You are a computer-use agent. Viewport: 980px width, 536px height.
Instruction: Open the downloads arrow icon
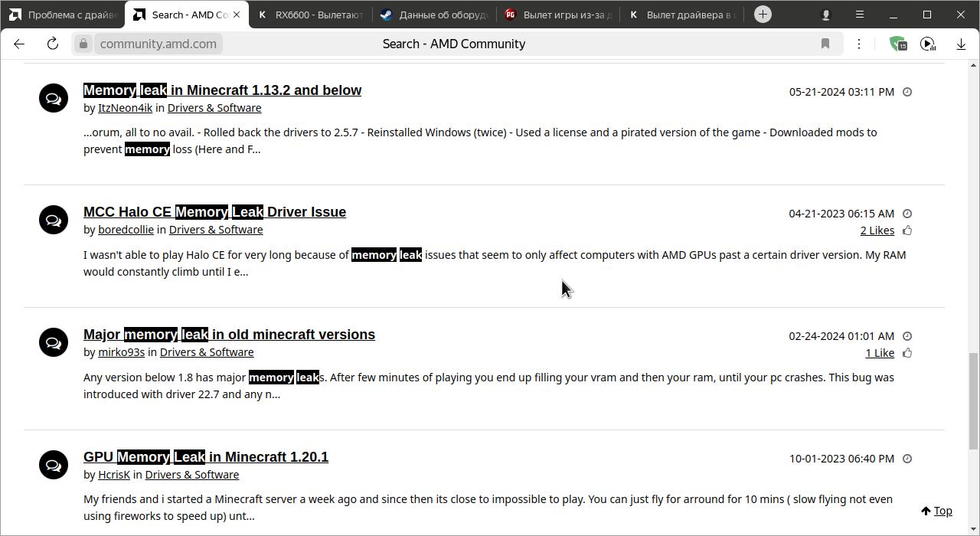pos(961,44)
